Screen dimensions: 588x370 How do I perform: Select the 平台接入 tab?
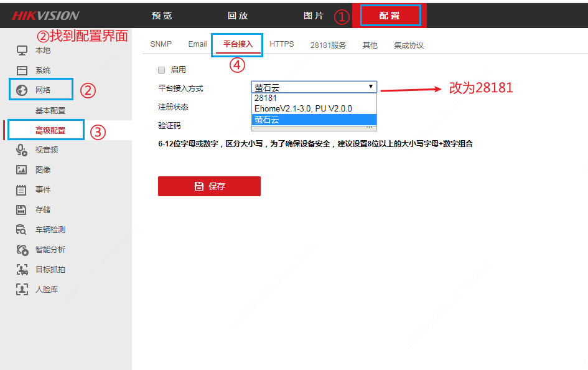(238, 44)
